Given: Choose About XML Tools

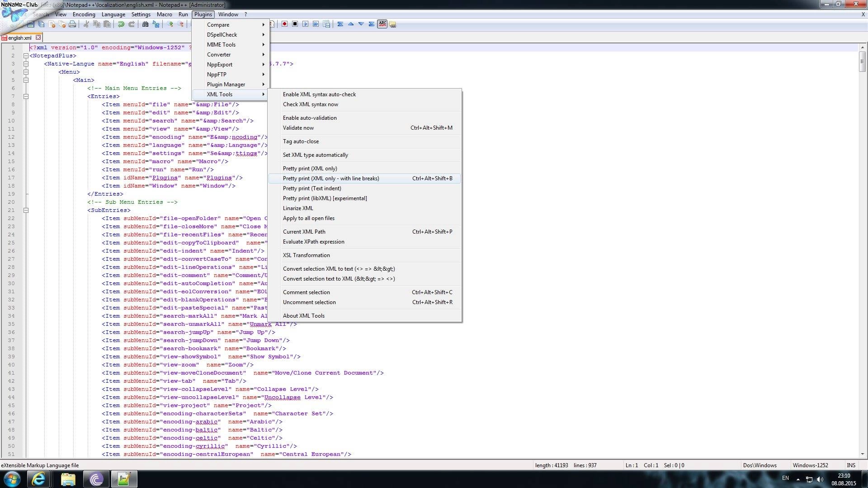Looking at the screenshot, I should [x=364, y=316].
